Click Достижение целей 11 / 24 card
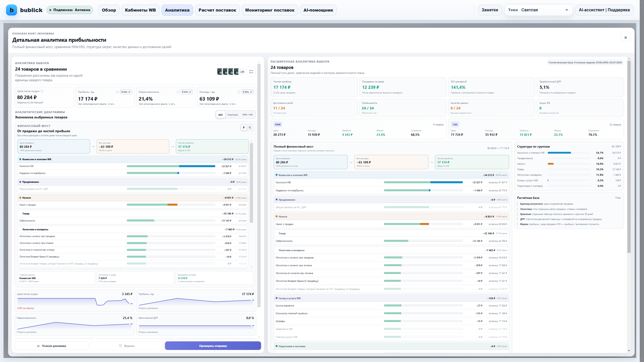The width and height of the screenshot is (644, 362). pyautogui.click(x=314, y=108)
